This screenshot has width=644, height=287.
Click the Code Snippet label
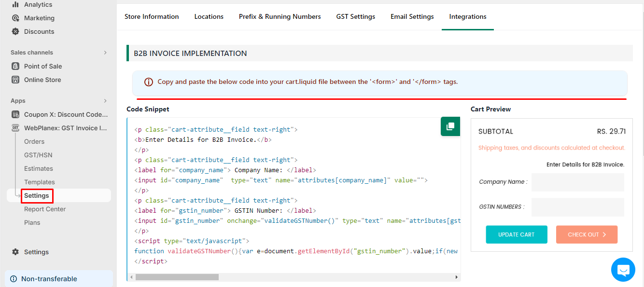coord(148,109)
